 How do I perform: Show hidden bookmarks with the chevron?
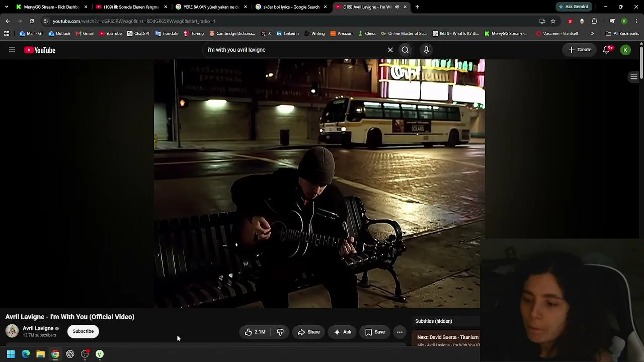pyautogui.click(x=592, y=34)
